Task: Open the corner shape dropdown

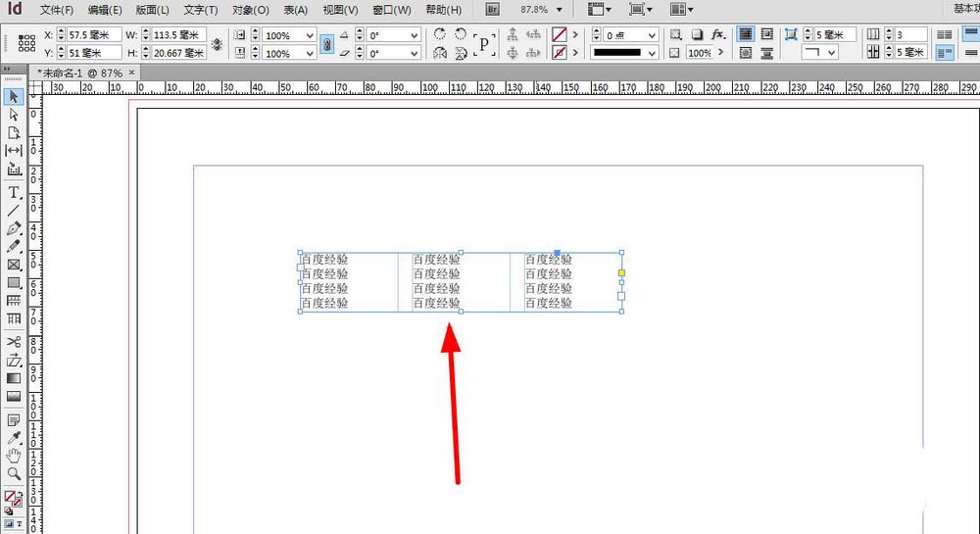Action: pos(819,53)
